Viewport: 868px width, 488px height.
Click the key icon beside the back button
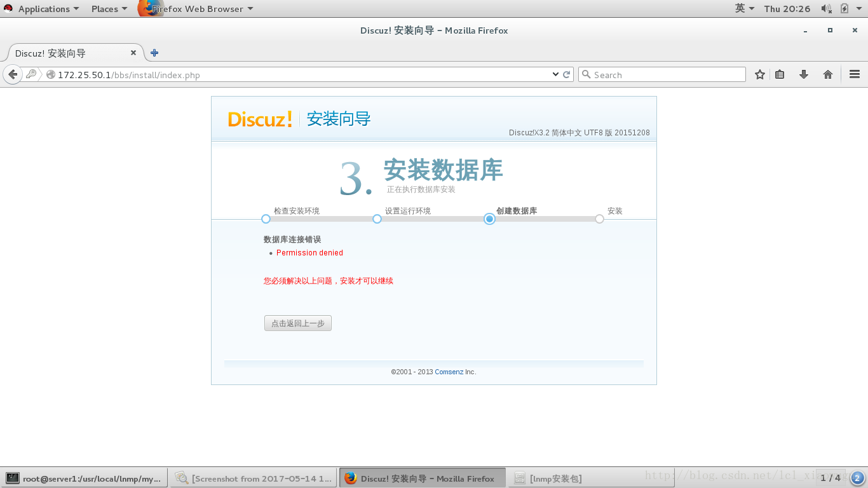(x=31, y=74)
